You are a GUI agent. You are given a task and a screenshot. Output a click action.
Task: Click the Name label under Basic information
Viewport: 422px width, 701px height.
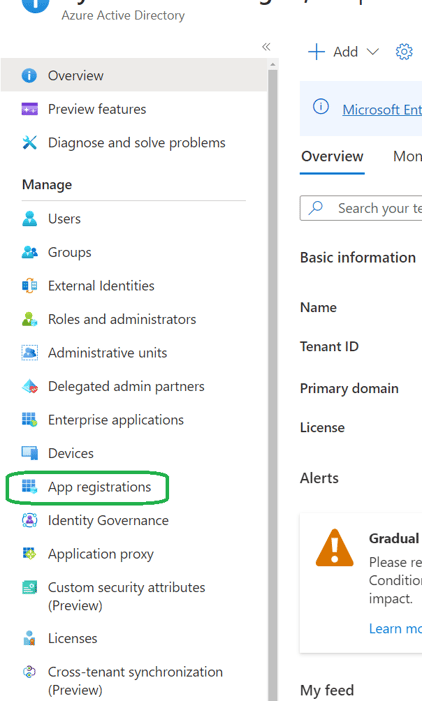pos(318,307)
